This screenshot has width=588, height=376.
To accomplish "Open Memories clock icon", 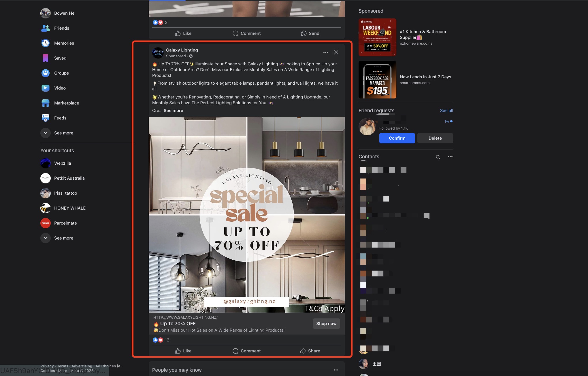I will 46,43.
